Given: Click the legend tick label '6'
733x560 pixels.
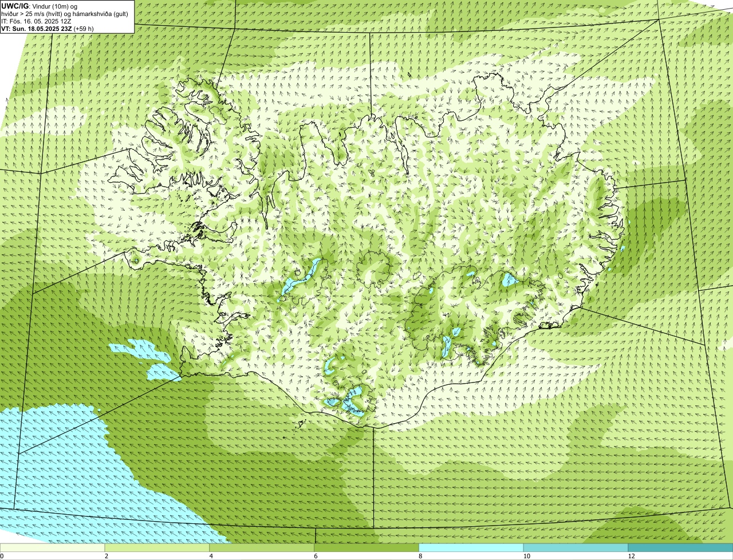Looking at the screenshot, I should click(316, 556).
